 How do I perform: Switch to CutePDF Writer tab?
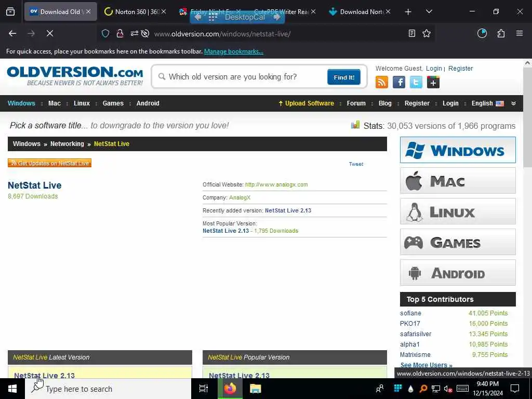pyautogui.click(x=284, y=12)
